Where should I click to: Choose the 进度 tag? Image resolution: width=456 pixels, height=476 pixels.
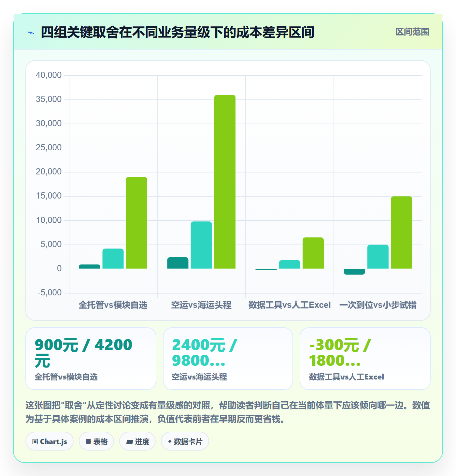(137, 441)
